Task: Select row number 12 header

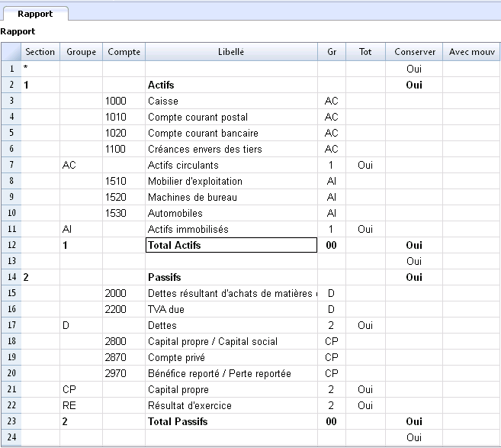Action: 11,245
